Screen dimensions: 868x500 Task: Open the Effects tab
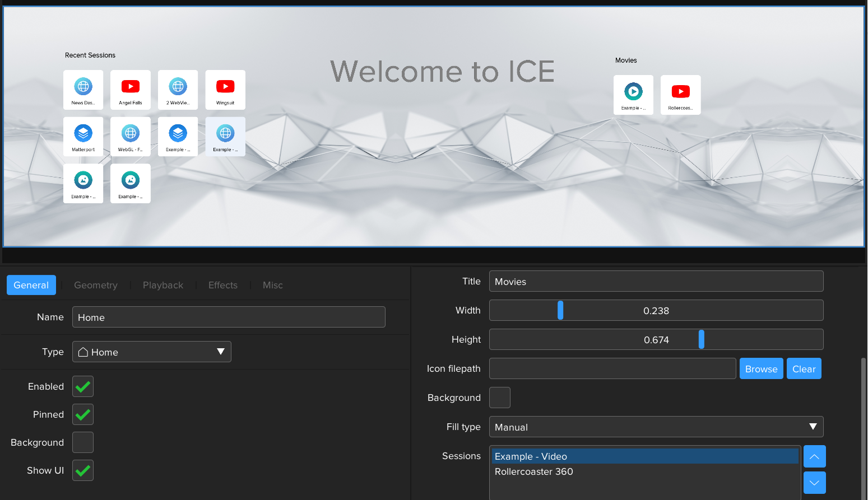[x=223, y=285]
